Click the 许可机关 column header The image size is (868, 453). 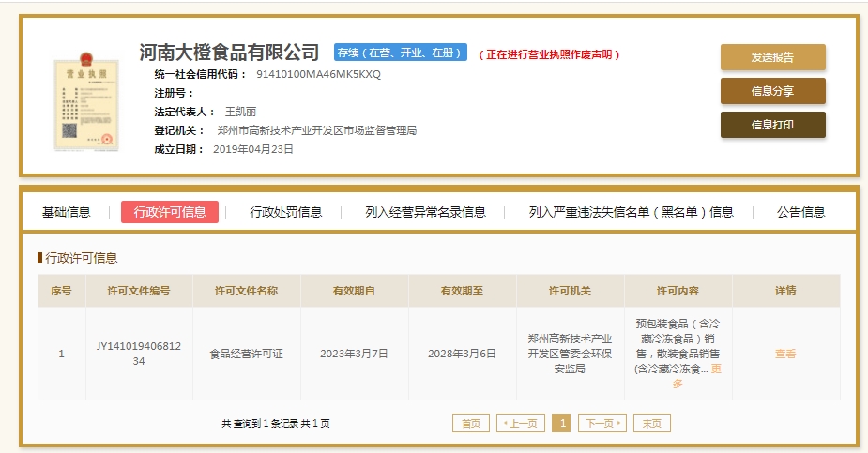571,291
